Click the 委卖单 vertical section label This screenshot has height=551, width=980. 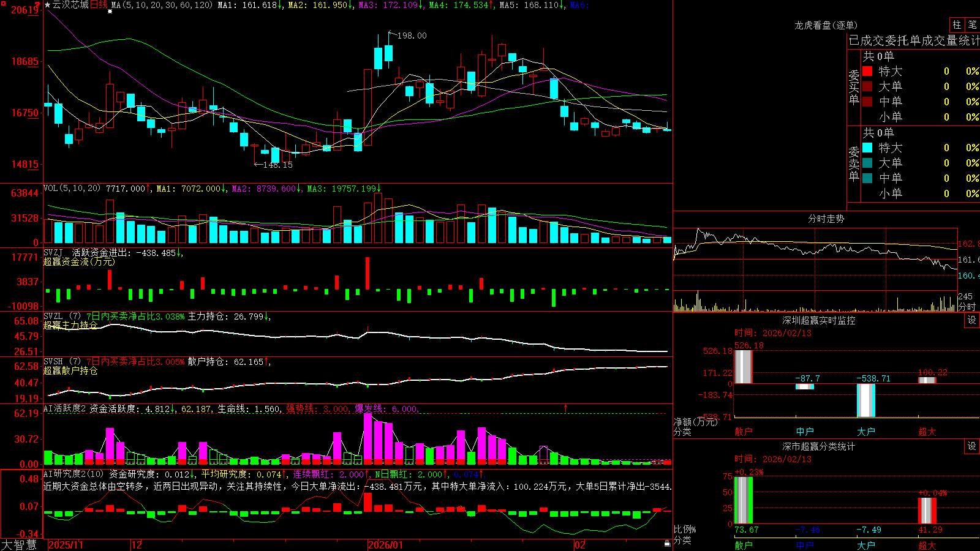pos(854,163)
